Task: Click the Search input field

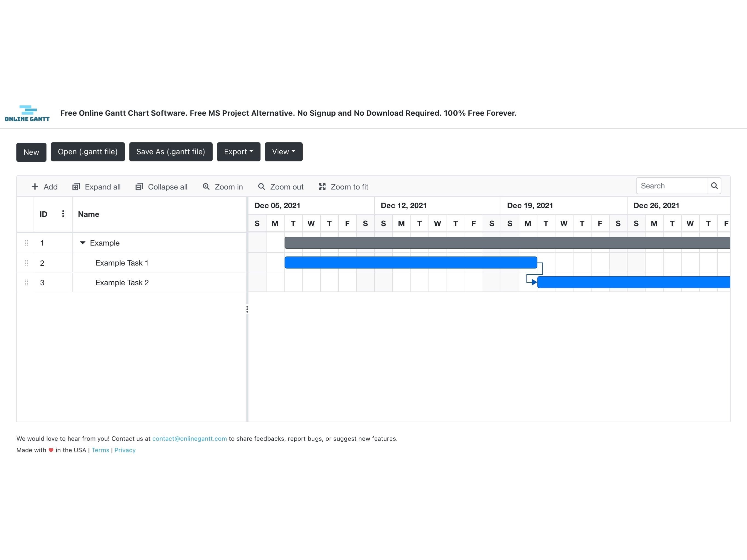Action: click(672, 186)
